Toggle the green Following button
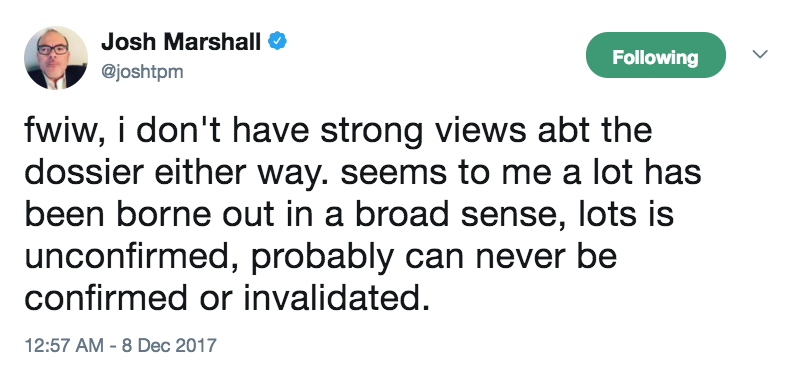This screenshot has width=790, height=366. (655, 55)
